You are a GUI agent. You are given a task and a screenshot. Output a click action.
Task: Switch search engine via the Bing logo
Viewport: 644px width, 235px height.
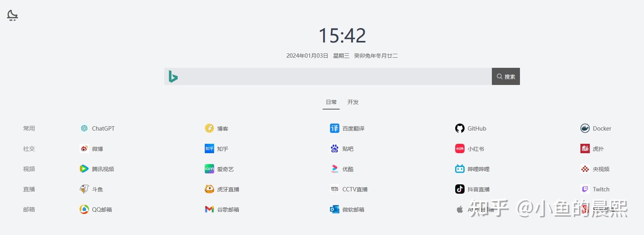click(173, 76)
